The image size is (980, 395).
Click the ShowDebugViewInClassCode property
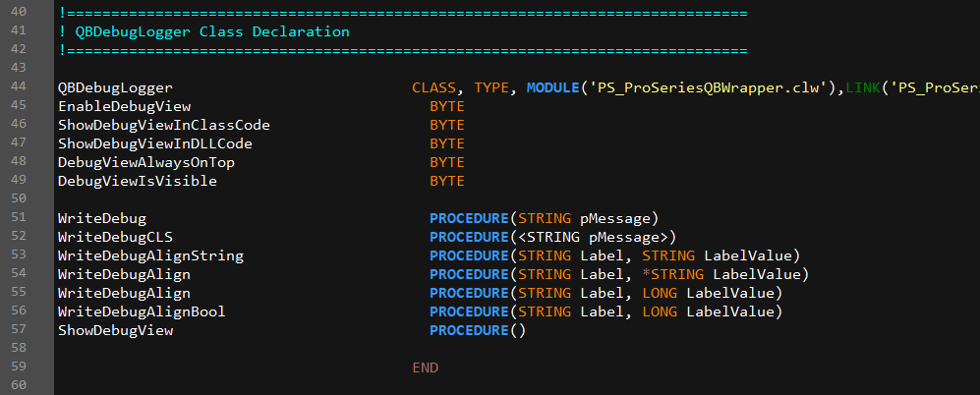[163, 125]
